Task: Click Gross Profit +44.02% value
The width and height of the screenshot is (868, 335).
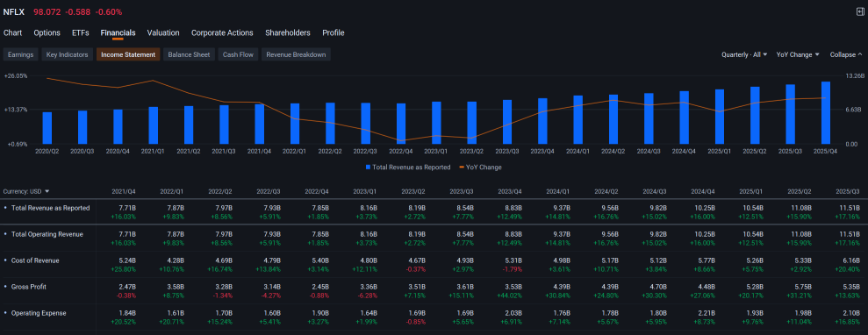Action: click(510, 296)
